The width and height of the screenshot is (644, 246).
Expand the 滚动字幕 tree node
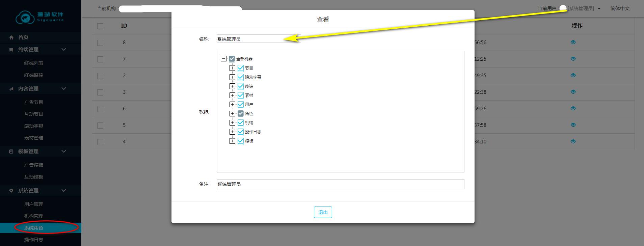click(x=232, y=77)
